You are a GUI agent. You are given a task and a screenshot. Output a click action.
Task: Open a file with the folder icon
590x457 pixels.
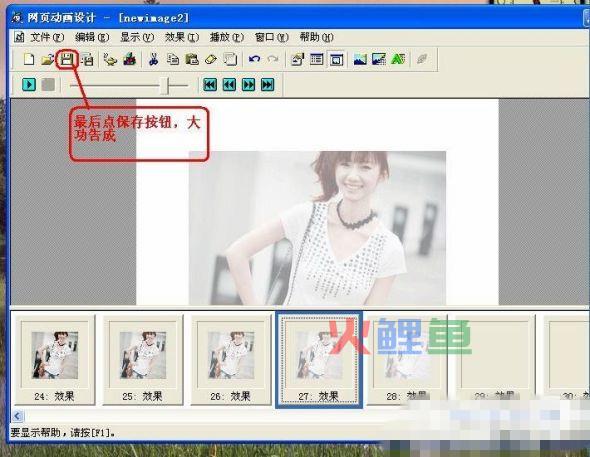[x=48, y=59]
